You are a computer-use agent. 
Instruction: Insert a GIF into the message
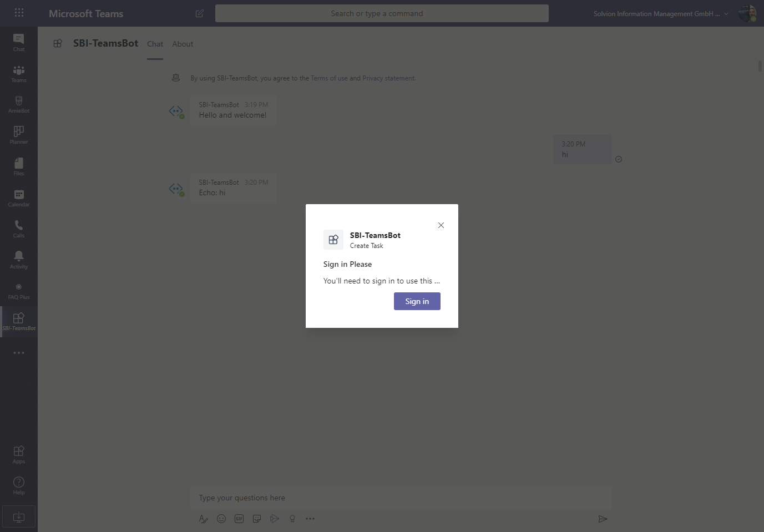coord(239,519)
